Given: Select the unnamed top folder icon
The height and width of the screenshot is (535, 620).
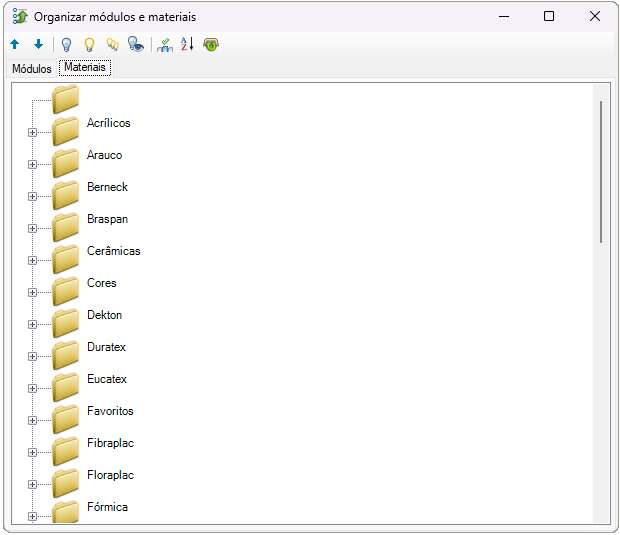Looking at the screenshot, I should click(x=66, y=99).
